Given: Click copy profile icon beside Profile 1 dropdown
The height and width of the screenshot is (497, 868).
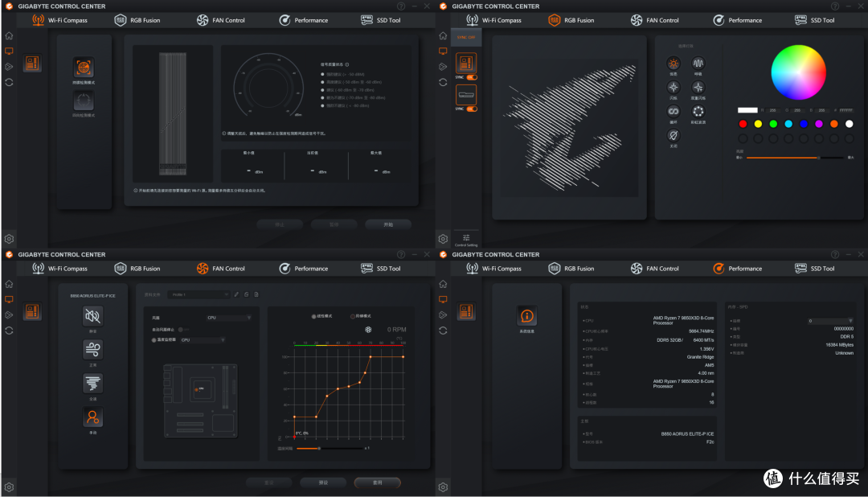Looking at the screenshot, I should 247,295.
